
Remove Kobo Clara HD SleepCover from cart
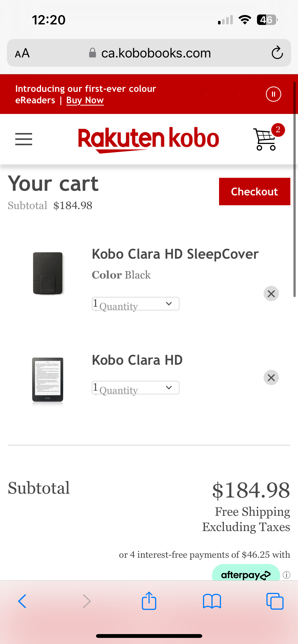[x=271, y=294]
